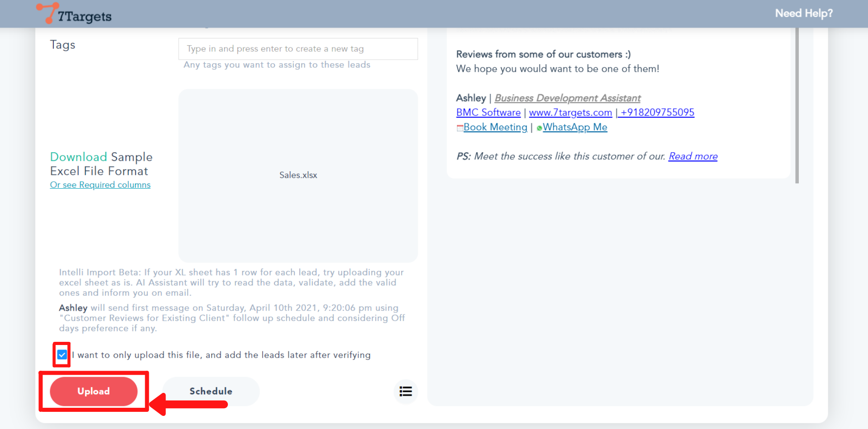868x429 pixels.
Task: Click the red Upload button
Action: 94,391
